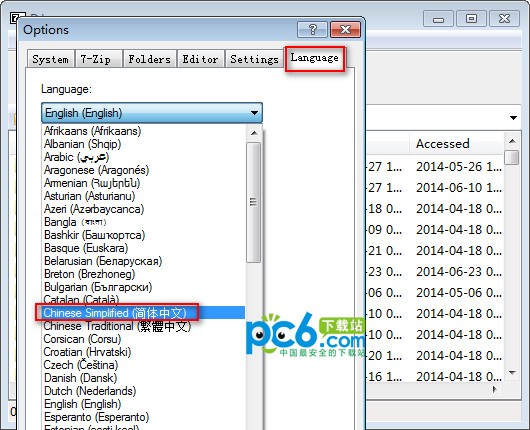Image resolution: width=530 pixels, height=430 pixels.
Task: Click the language list scroll-up arrow
Action: click(x=254, y=133)
